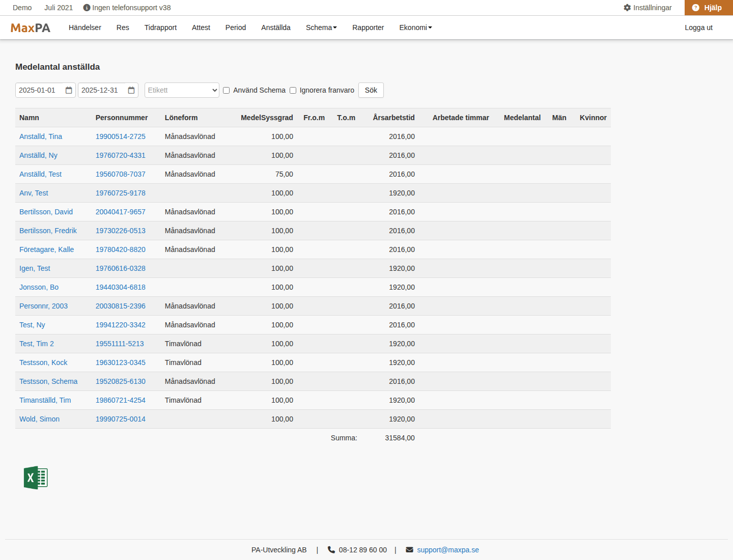Enable the Använd Schema checkbox
This screenshot has height=560, width=733.
point(227,91)
